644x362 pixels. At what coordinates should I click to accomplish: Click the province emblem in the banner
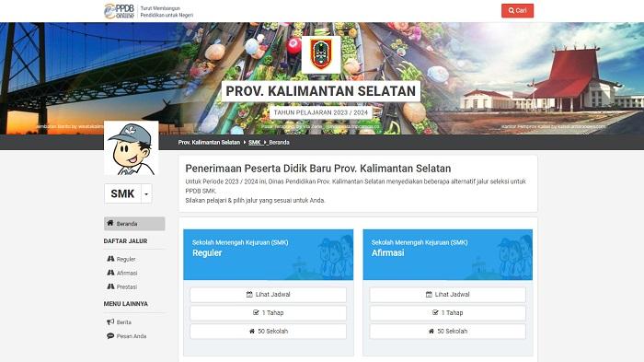[321, 54]
